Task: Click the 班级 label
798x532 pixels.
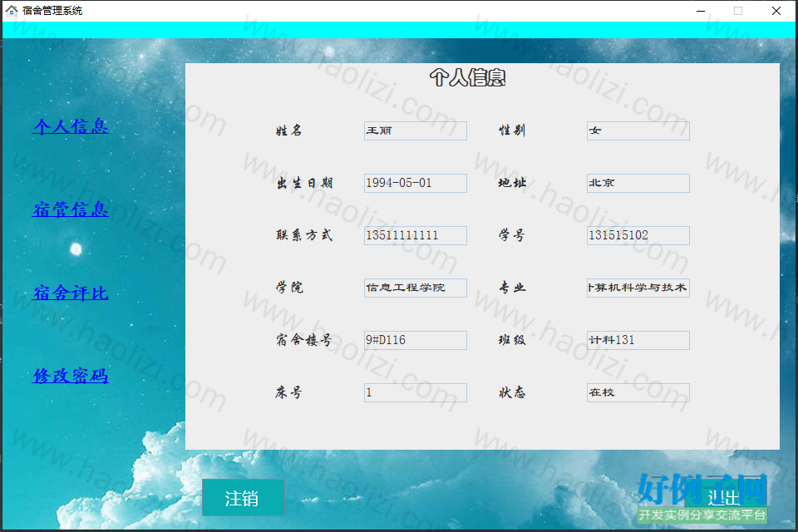Action: click(x=512, y=340)
